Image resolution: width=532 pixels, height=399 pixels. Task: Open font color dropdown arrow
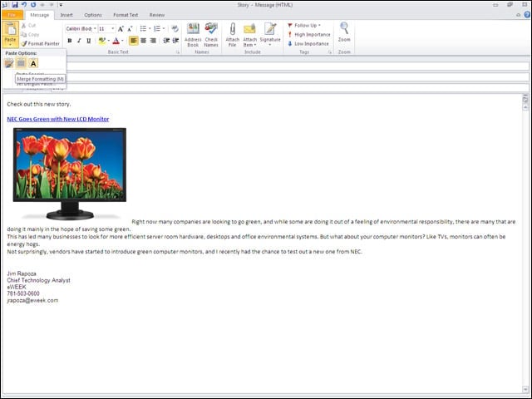coord(122,41)
